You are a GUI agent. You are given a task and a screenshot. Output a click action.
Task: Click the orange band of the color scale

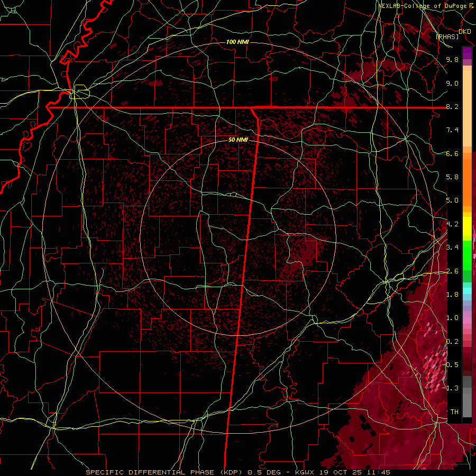pos(467,182)
